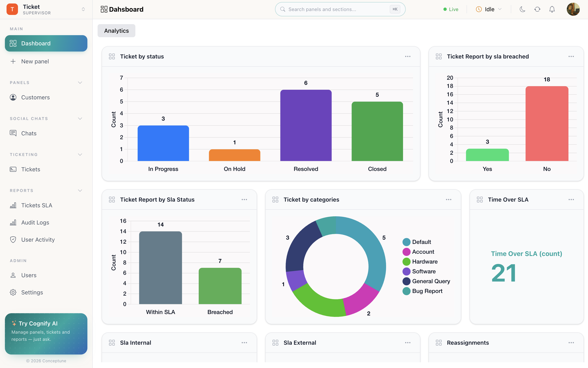
Task: Collapse the Panels section
Action: (x=80, y=83)
